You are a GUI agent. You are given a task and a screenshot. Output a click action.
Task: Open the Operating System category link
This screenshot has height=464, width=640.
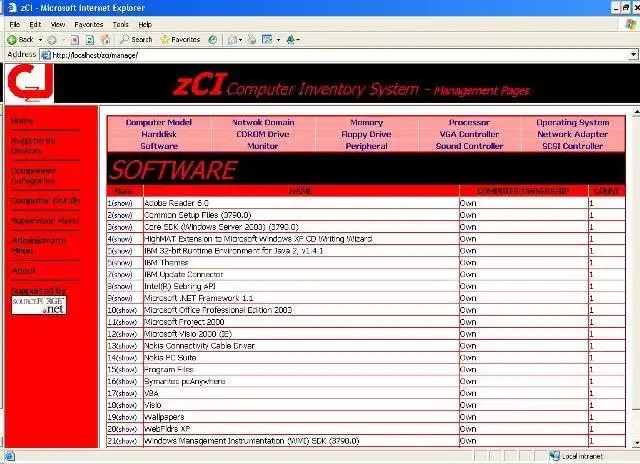573,122
